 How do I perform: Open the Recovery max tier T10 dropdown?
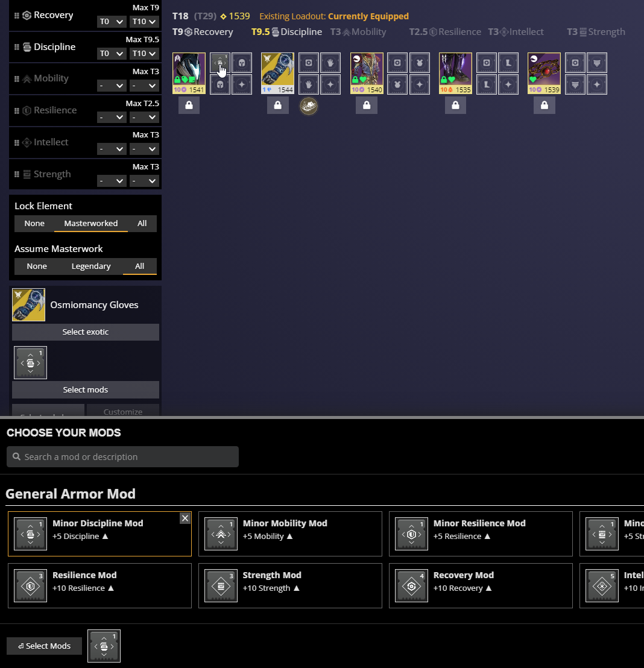tap(144, 21)
